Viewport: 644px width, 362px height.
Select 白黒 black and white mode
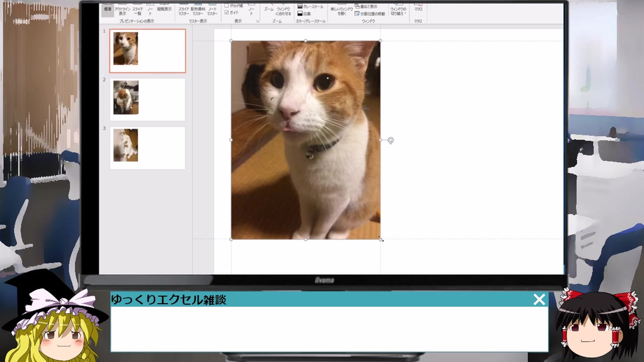(x=306, y=13)
